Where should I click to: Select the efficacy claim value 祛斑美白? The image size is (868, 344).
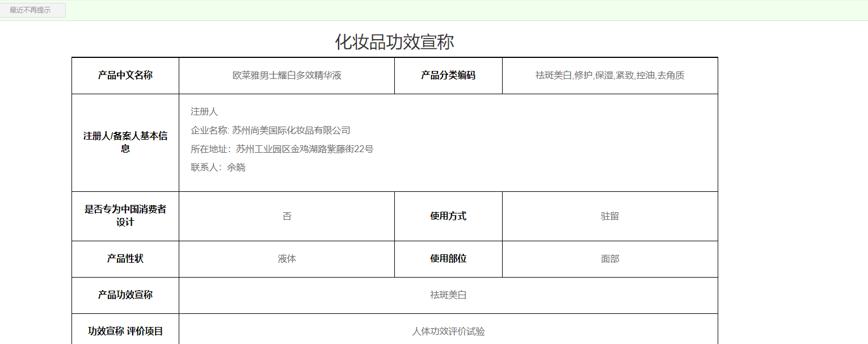pos(448,295)
